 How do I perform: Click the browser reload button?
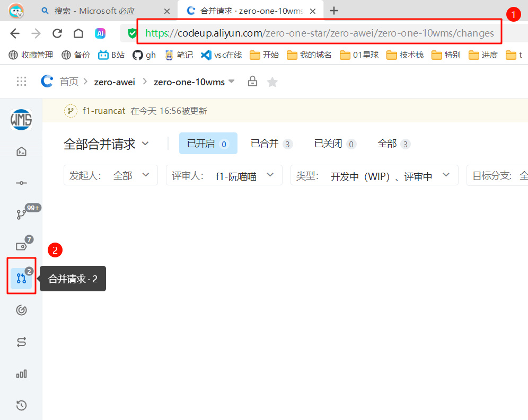point(57,33)
